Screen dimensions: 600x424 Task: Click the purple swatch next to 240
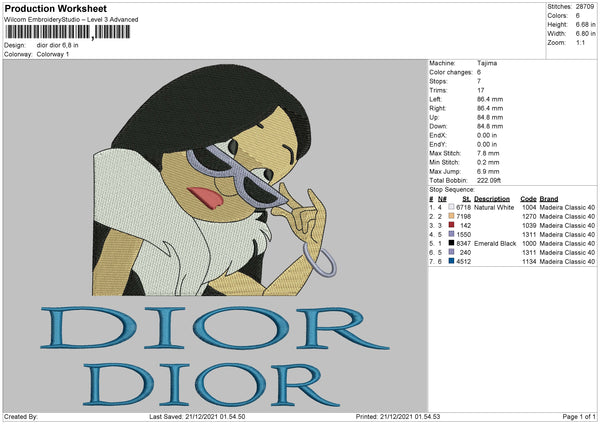pyautogui.click(x=451, y=252)
